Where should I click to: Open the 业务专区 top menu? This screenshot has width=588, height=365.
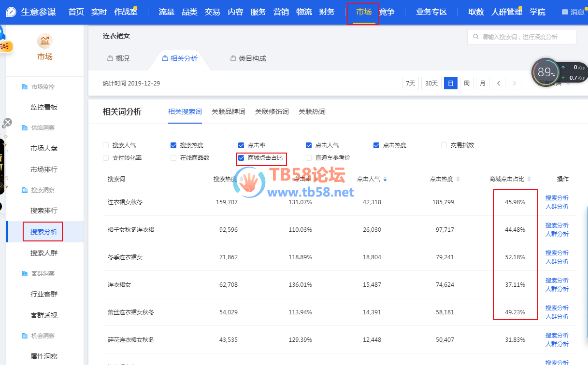[431, 12]
